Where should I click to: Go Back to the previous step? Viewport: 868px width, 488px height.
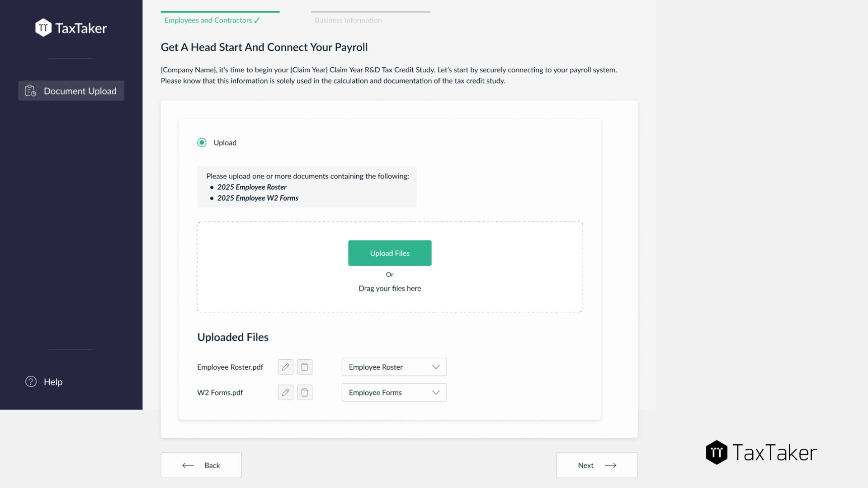(x=201, y=465)
